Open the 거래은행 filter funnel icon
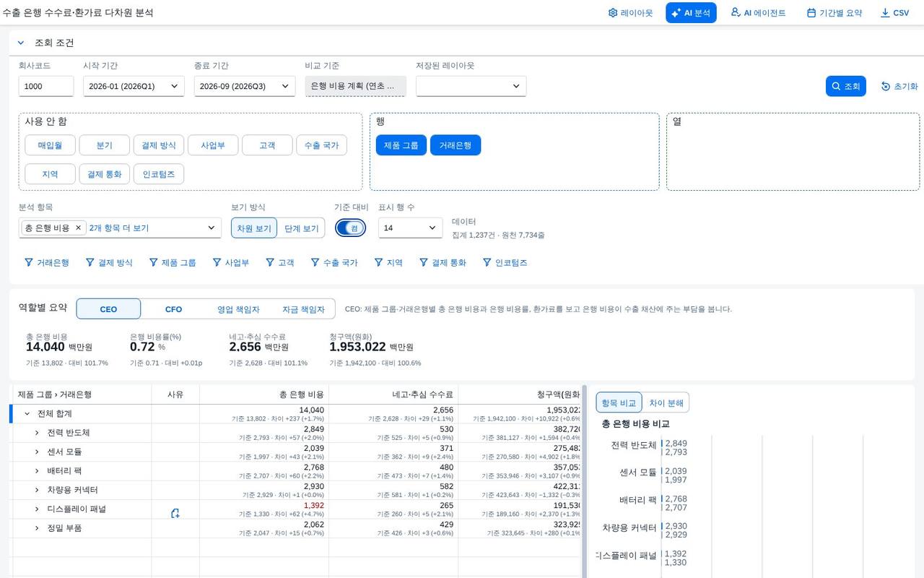This screenshot has height=578, width=924. [29, 262]
